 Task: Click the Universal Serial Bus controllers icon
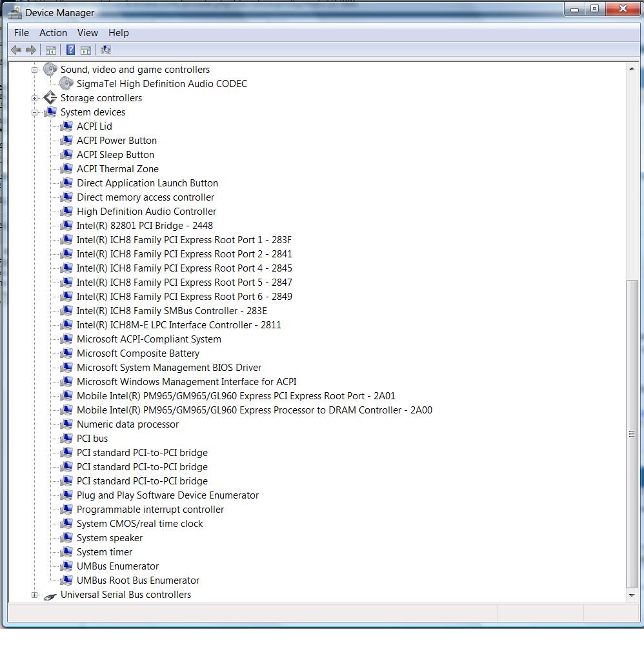50,595
